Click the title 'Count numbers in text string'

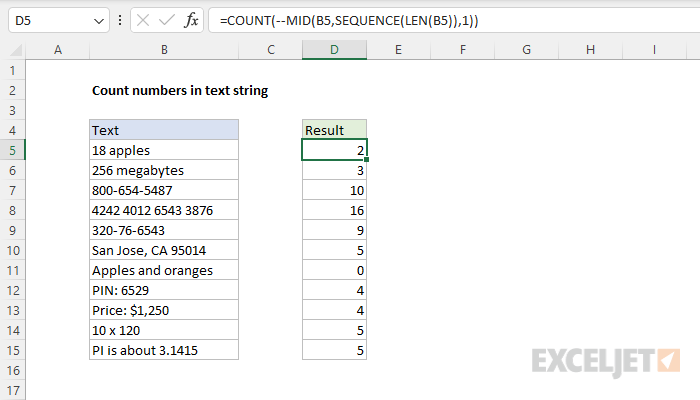pos(180,90)
